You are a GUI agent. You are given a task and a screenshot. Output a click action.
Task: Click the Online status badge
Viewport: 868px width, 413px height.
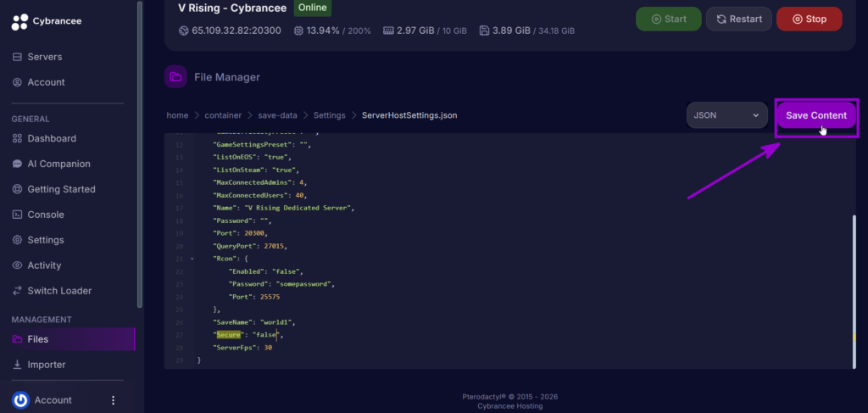click(x=313, y=8)
